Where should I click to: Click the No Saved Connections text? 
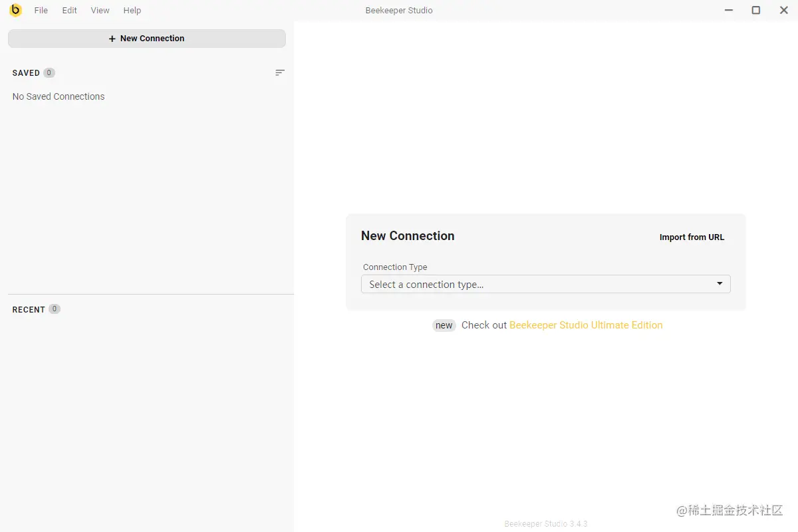click(59, 96)
